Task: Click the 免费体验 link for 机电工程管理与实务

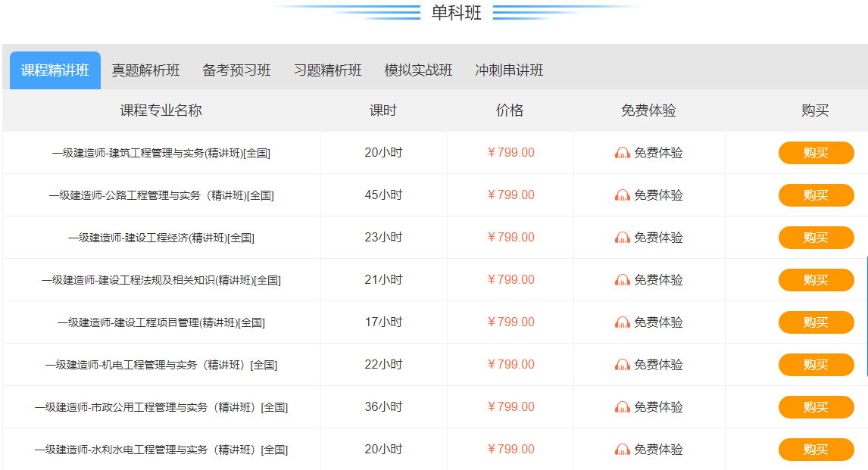Action: pyautogui.click(x=658, y=364)
